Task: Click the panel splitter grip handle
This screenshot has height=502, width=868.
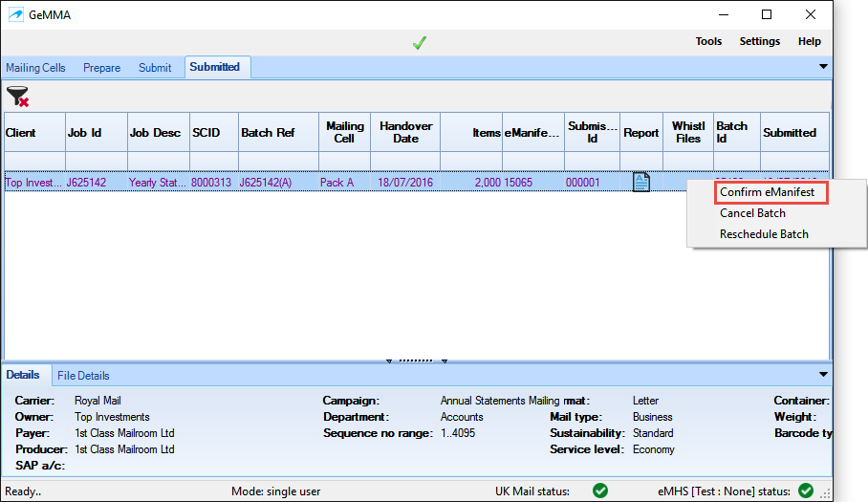Action: [416, 360]
